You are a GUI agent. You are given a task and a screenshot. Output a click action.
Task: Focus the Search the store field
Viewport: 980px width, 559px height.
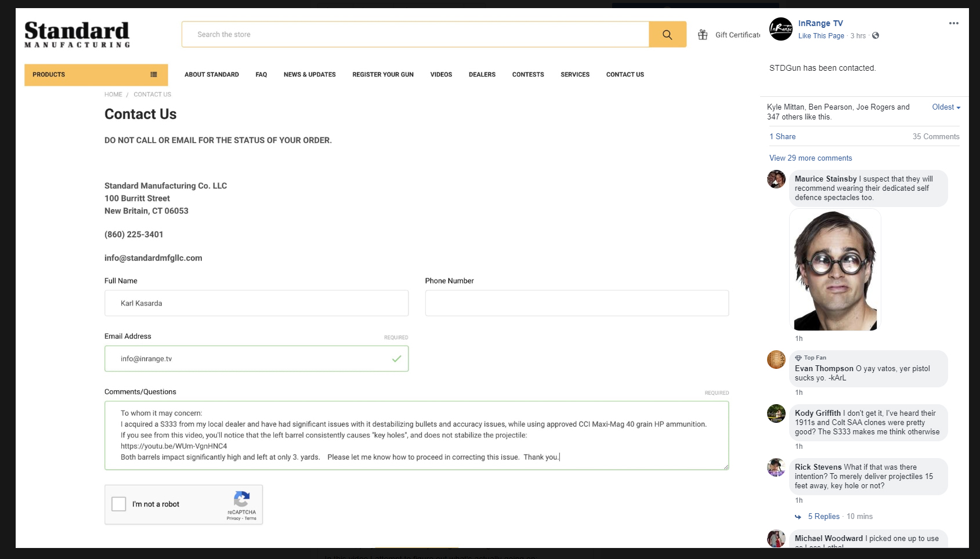coord(415,34)
